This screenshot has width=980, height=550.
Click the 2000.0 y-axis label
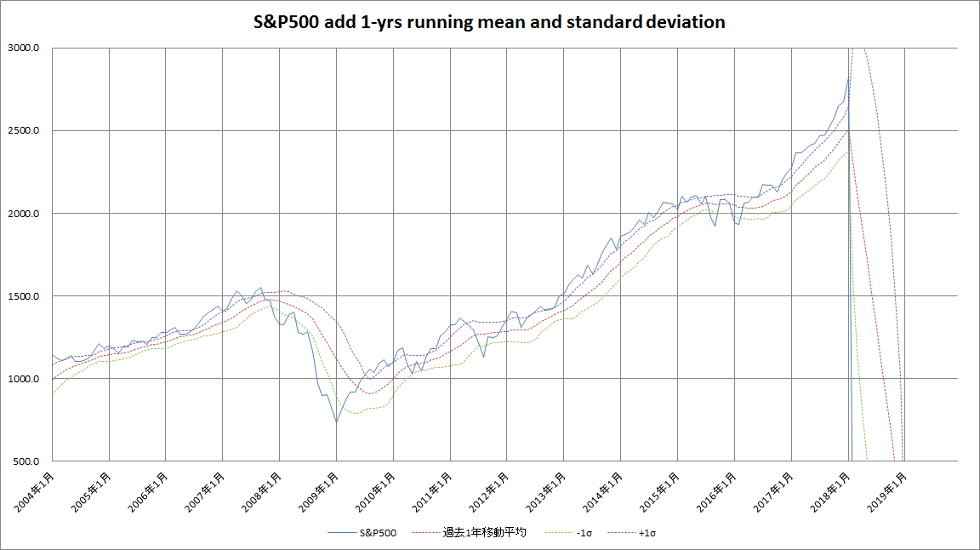[24, 214]
